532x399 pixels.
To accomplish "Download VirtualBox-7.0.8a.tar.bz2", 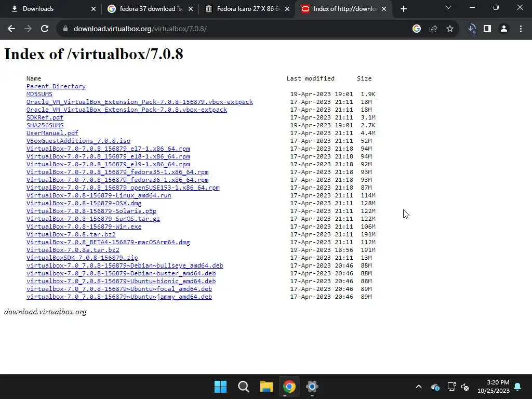I will pyautogui.click(x=73, y=250).
